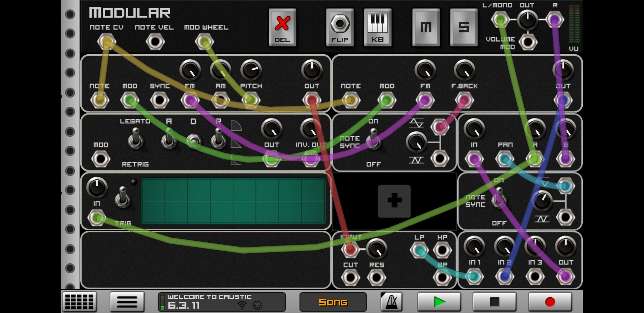
Task: Switch the SONG mode button
Action: [333, 302]
